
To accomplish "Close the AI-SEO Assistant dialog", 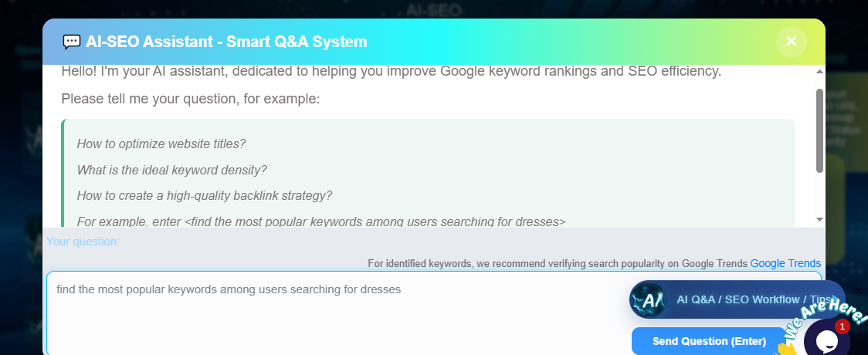I will click(x=791, y=42).
